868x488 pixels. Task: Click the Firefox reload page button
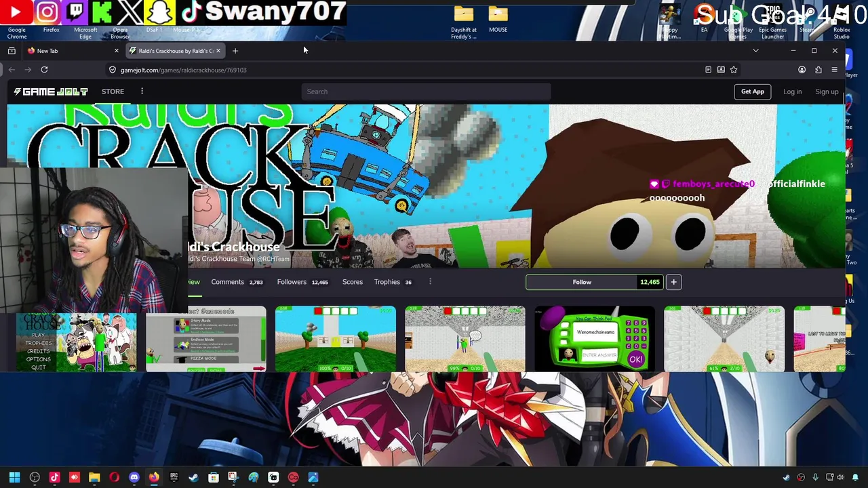44,70
